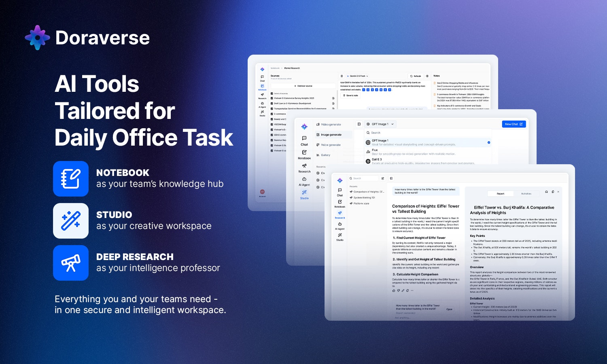Viewport: 607px width, 364px height.
Task: Click the New Chat button
Action: [x=514, y=124]
